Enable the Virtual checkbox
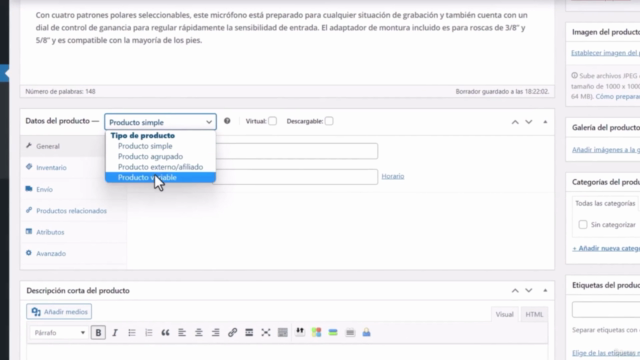This screenshot has height=360, width=640. [272, 121]
